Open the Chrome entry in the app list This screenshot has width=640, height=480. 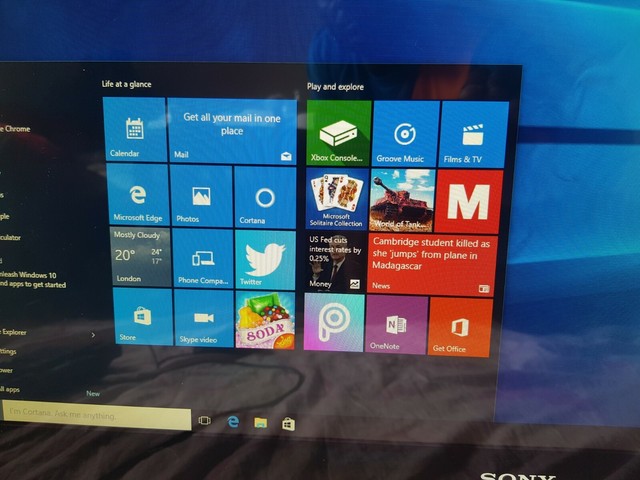tap(16, 129)
